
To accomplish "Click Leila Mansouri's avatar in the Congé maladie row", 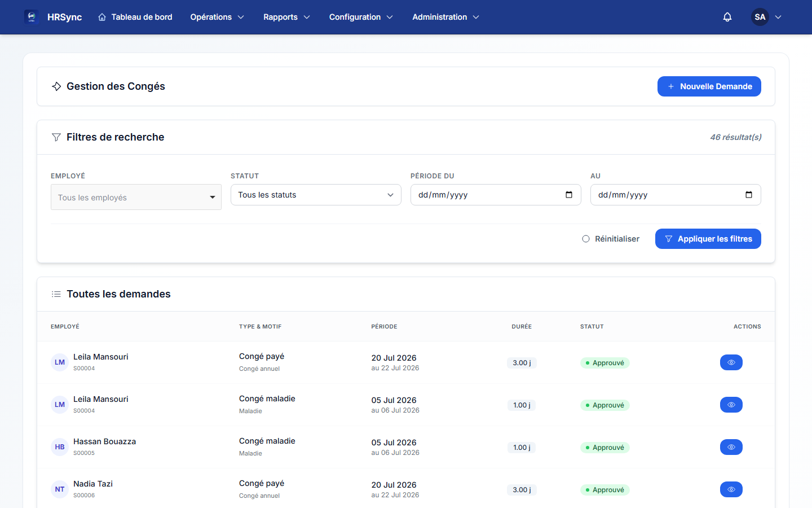I will pos(60,405).
